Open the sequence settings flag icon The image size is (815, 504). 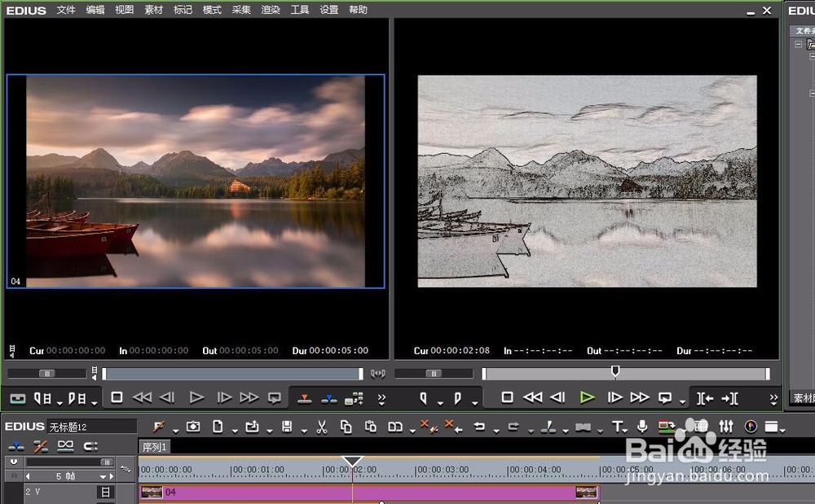click(159, 427)
